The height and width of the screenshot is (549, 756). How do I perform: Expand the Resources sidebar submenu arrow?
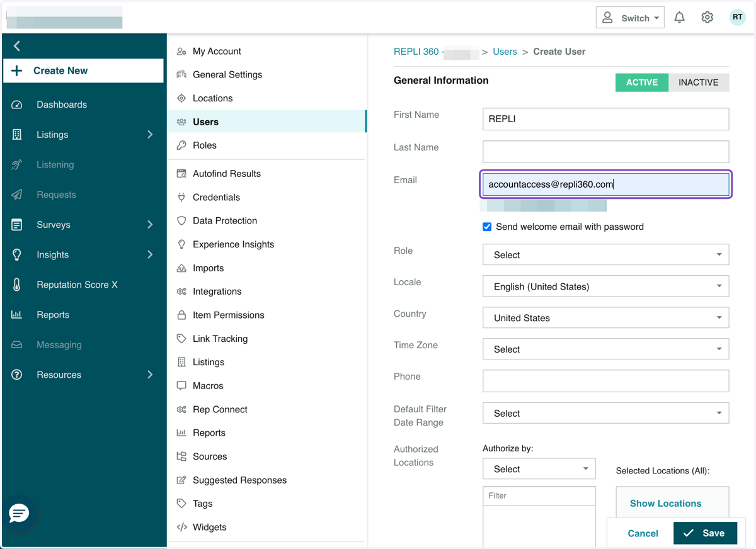tap(150, 375)
